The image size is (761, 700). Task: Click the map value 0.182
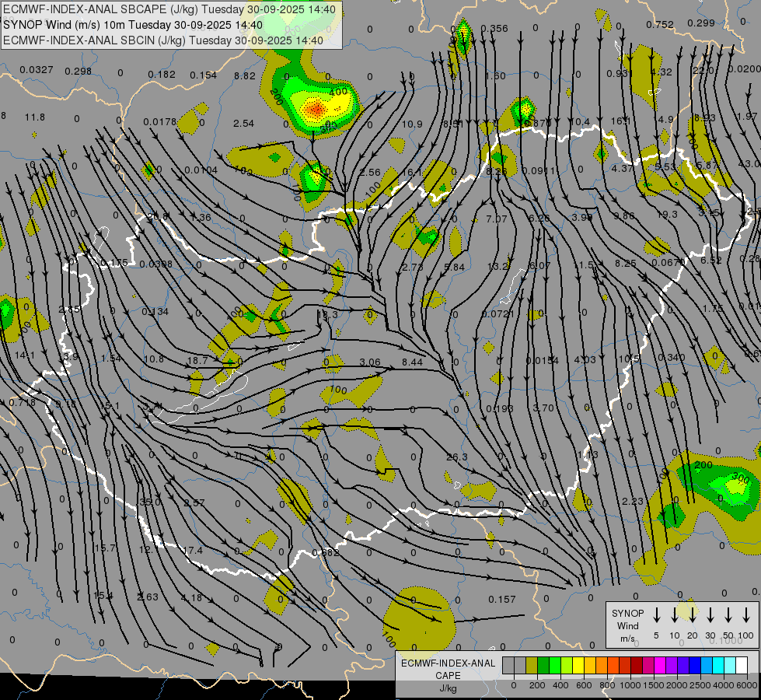[x=162, y=75]
